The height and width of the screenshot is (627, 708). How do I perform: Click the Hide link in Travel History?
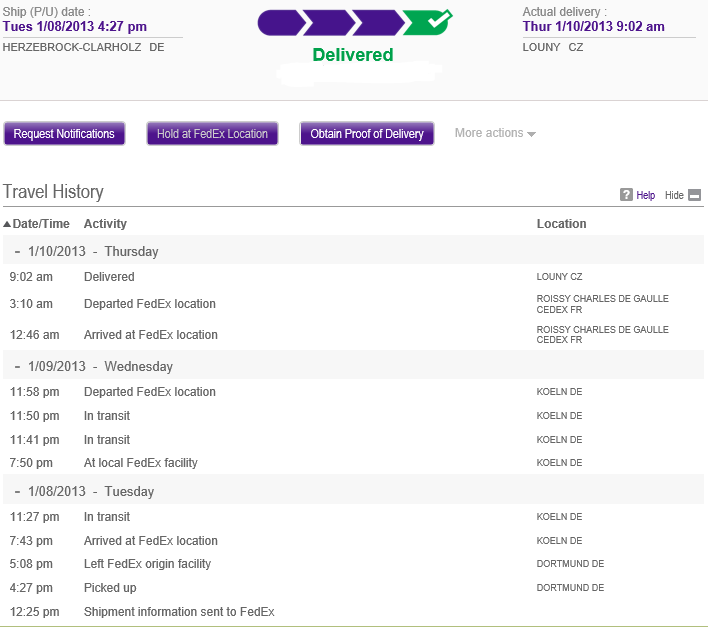coord(674,196)
